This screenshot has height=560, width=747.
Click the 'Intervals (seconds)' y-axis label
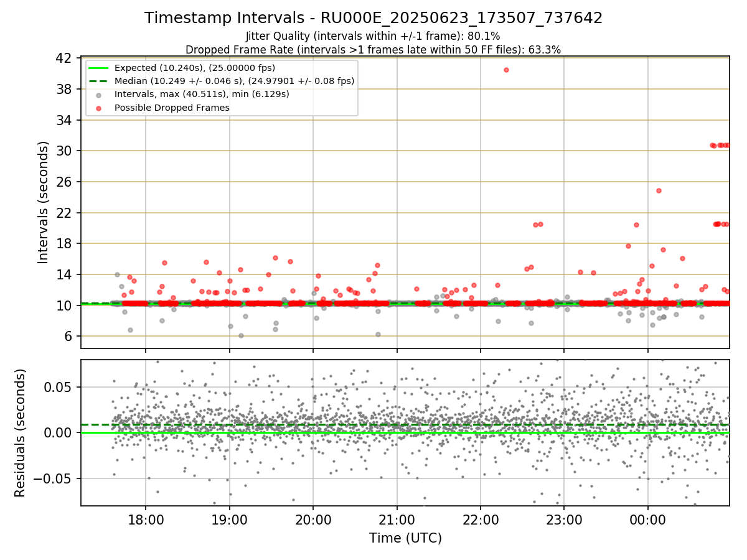click(x=44, y=202)
